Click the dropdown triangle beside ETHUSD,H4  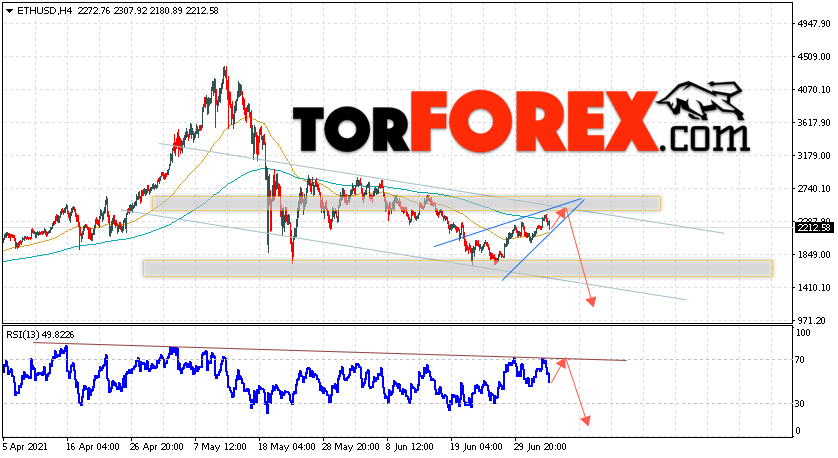tap(9, 10)
